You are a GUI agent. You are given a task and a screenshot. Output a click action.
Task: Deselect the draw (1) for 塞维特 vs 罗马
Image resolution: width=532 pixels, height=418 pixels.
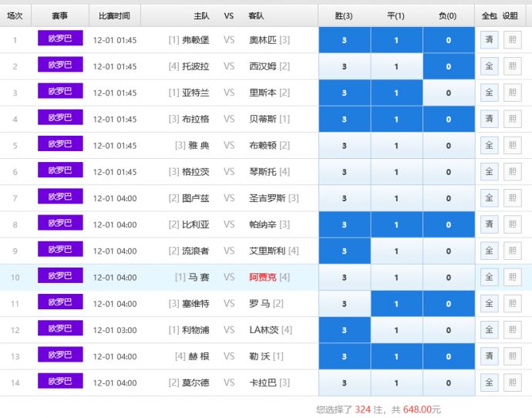click(396, 304)
